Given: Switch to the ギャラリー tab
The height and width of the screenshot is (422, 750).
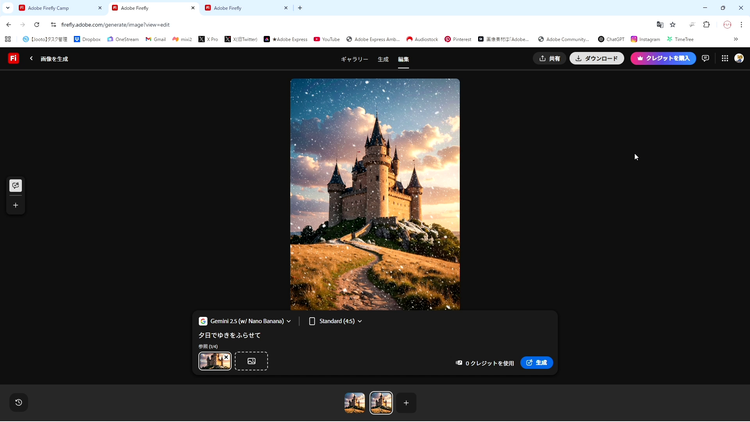Looking at the screenshot, I should 354,59.
